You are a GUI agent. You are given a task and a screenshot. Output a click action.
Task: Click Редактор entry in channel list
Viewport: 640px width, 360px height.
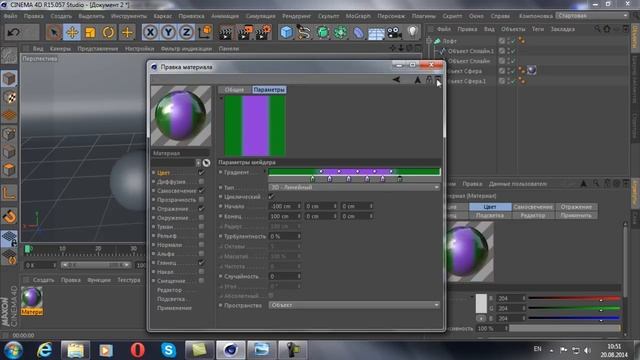click(x=169, y=290)
